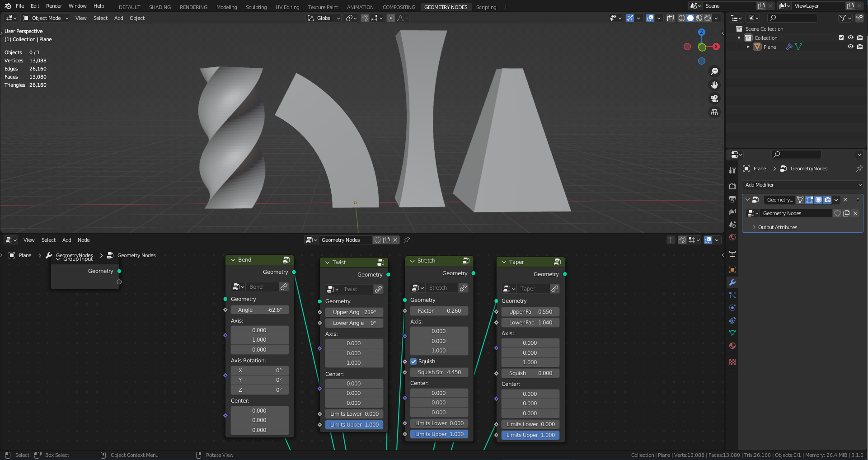Open the Modifier Properties wrench tab
Viewport: 868px width, 460px height.
(732, 282)
